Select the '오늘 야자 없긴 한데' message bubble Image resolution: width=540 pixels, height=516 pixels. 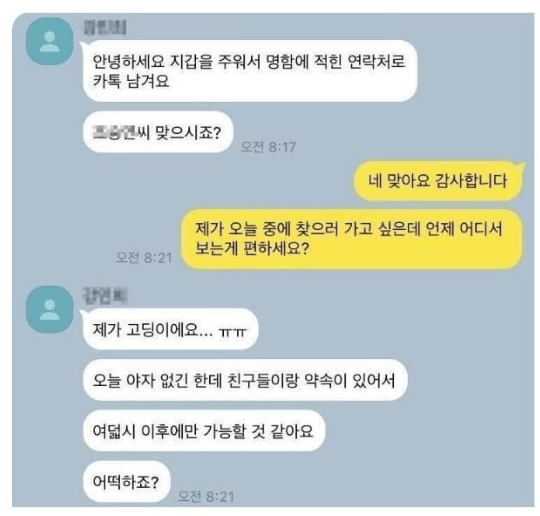tap(245, 380)
